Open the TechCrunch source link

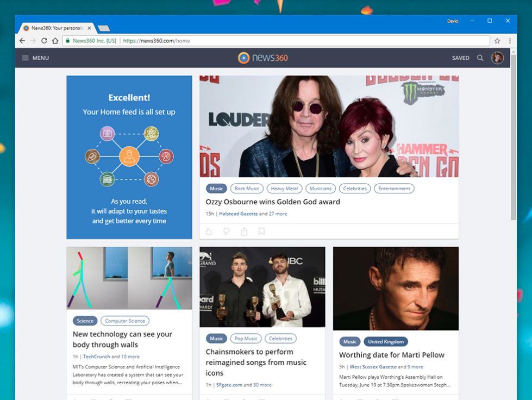[96, 357]
